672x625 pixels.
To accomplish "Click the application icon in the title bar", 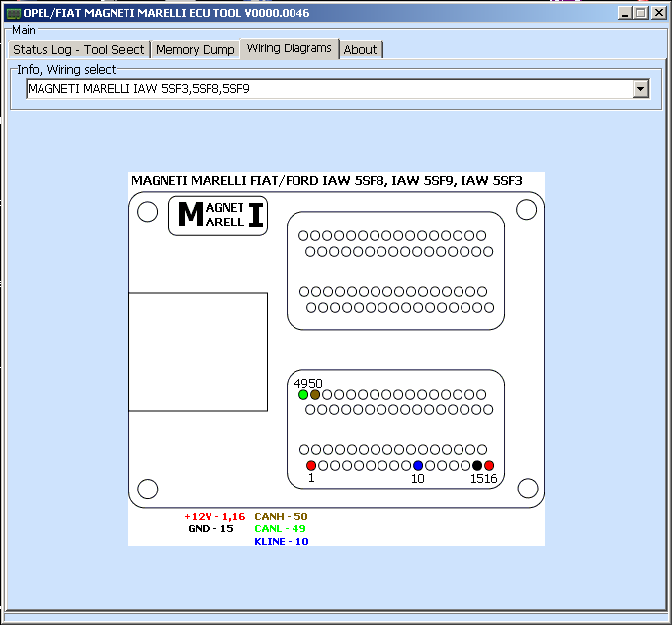I will click(x=13, y=13).
